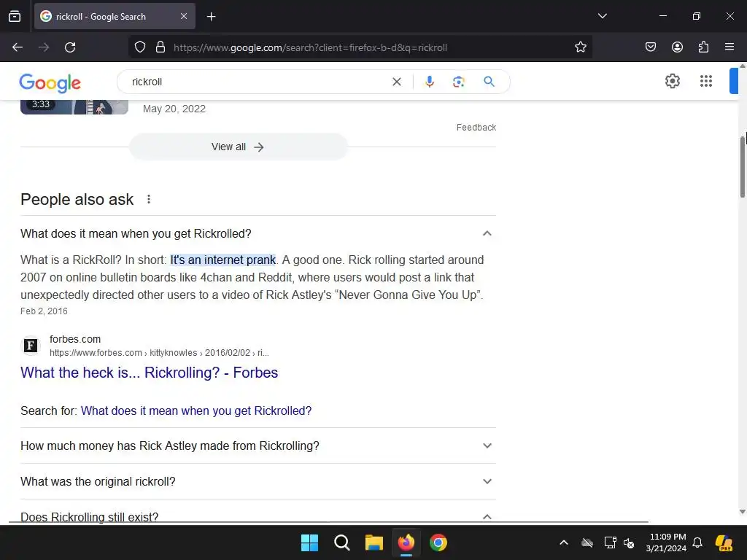Expand 'What was the original rickroll?'

[x=258, y=481]
